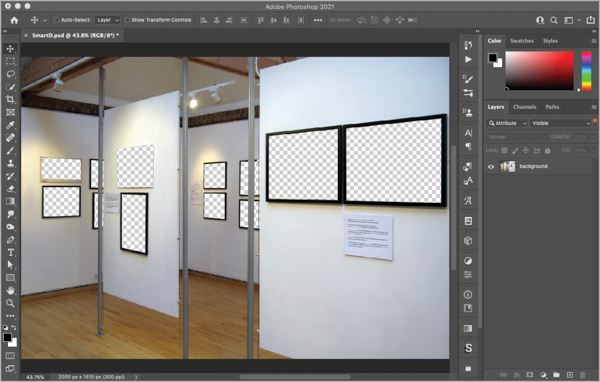Screen dimensions: 600x382
Task: Select the Zoom tool in the toolbar
Action: pos(10,303)
